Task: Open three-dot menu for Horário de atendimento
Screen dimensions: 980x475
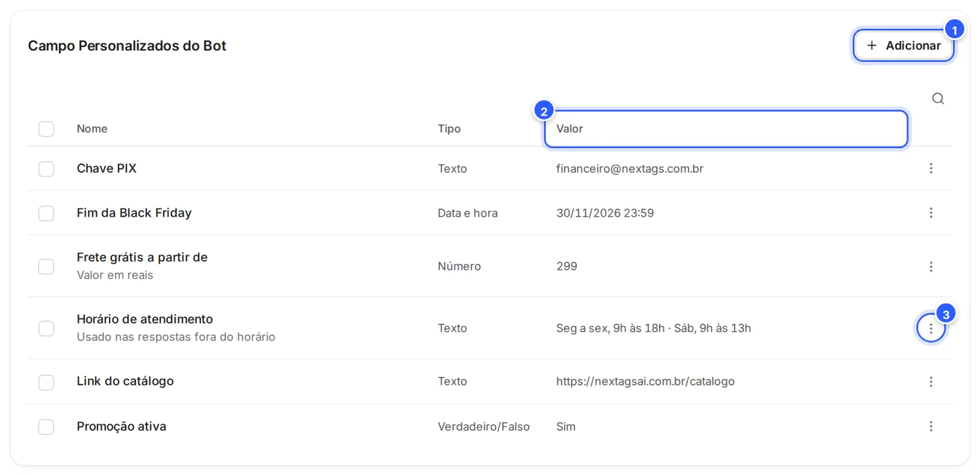Action: [931, 329]
